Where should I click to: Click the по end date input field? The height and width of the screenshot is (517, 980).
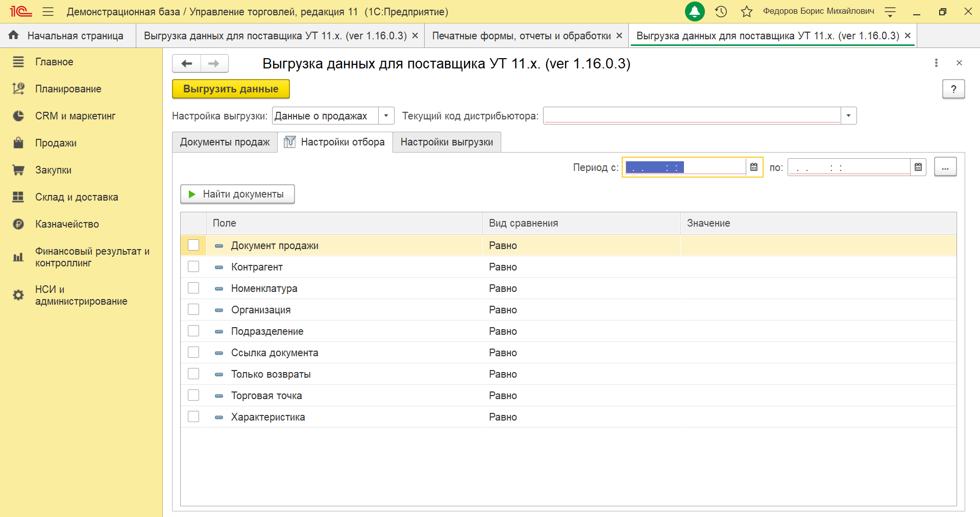tap(849, 167)
